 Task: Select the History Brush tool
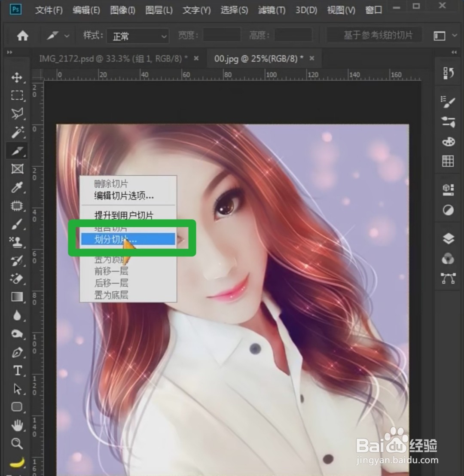17,261
